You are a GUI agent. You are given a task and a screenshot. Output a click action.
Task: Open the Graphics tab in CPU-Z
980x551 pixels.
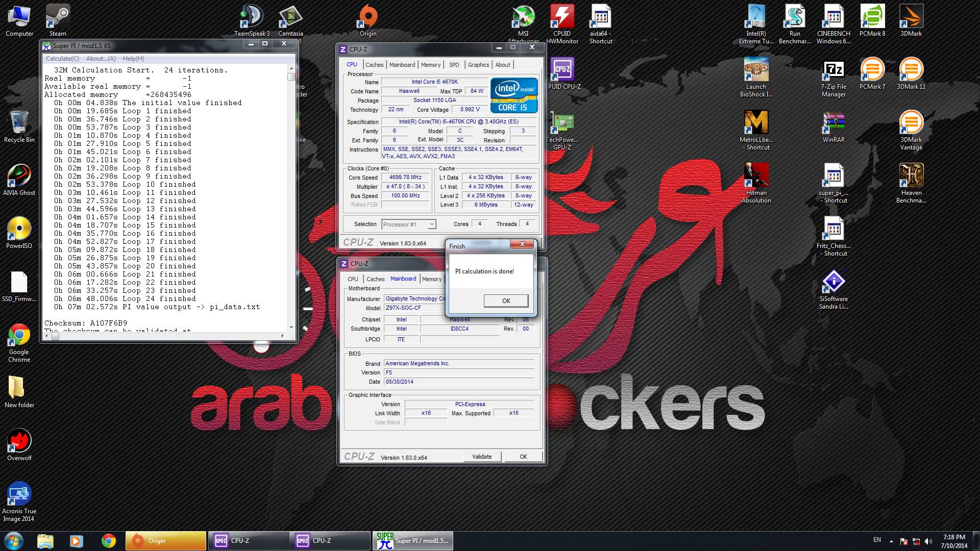(x=478, y=65)
